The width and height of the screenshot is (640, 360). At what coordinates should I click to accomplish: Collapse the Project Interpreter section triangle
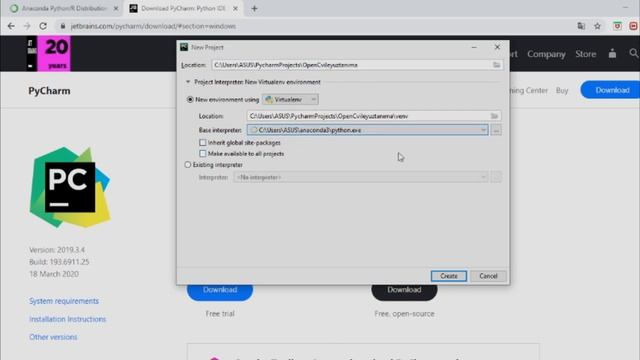188,82
